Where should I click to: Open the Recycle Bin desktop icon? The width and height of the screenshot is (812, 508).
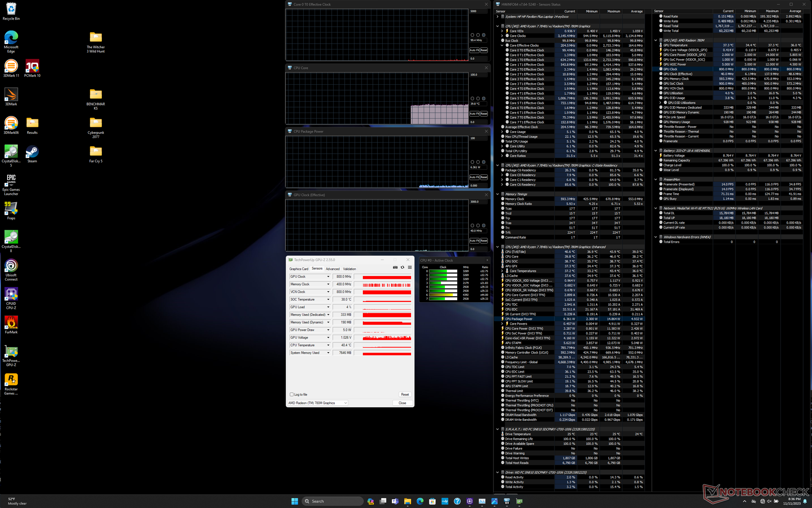[x=11, y=11]
